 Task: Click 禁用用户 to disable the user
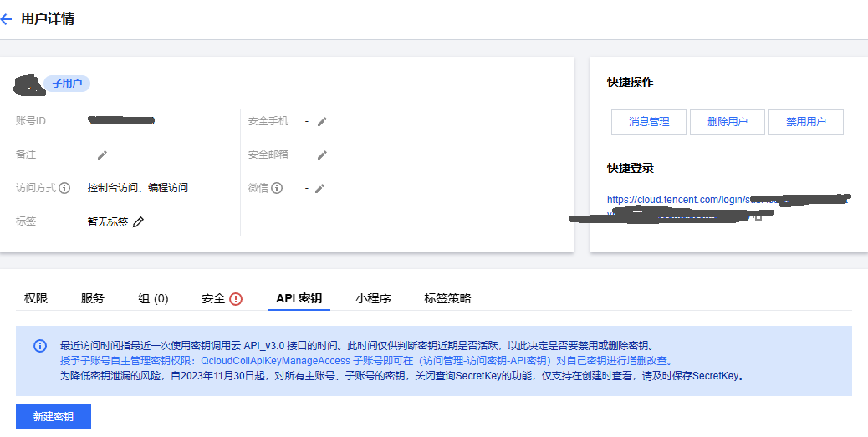coord(805,122)
